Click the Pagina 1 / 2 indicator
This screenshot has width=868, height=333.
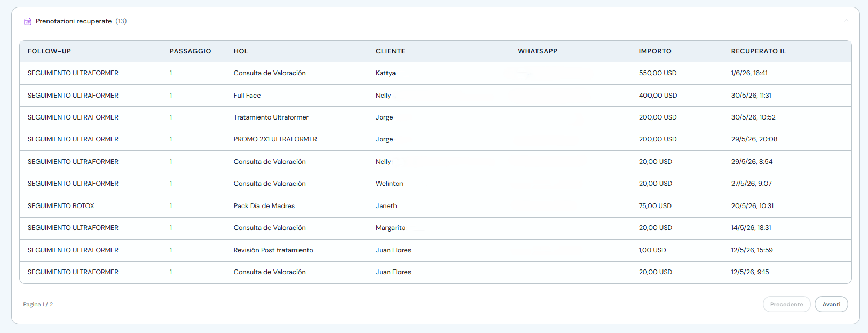click(38, 304)
